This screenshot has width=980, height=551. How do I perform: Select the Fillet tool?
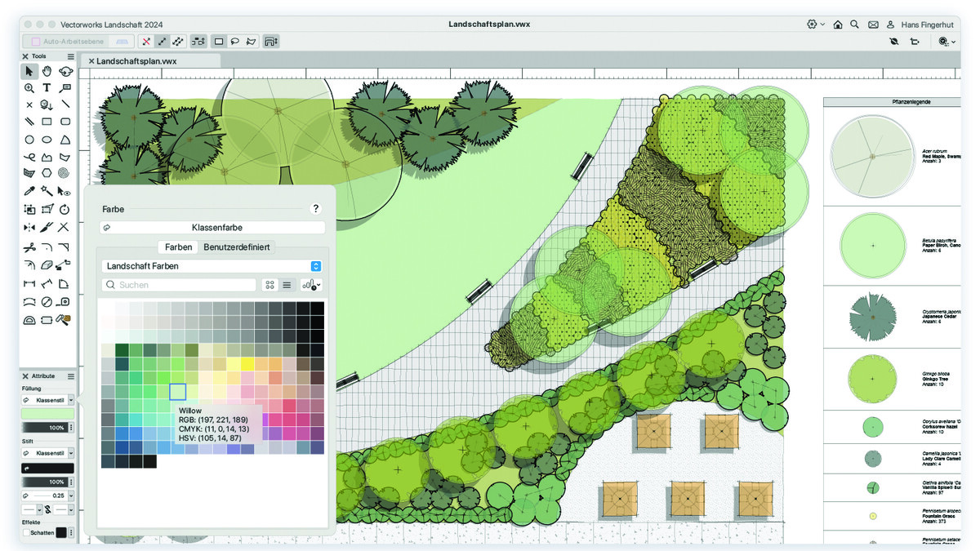(47, 247)
